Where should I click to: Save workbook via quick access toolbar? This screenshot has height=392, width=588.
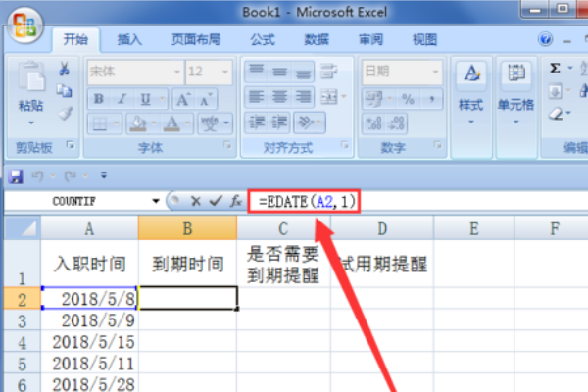[x=16, y=176]
